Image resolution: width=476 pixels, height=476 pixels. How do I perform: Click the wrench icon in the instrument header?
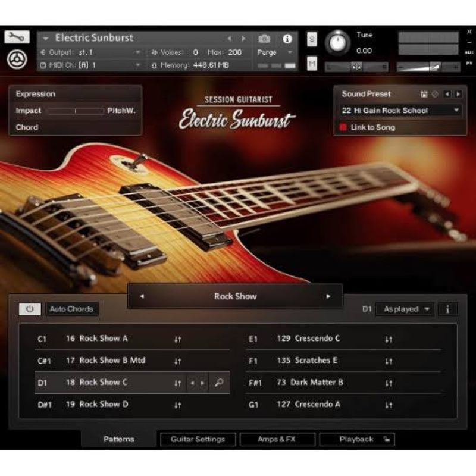17,37
